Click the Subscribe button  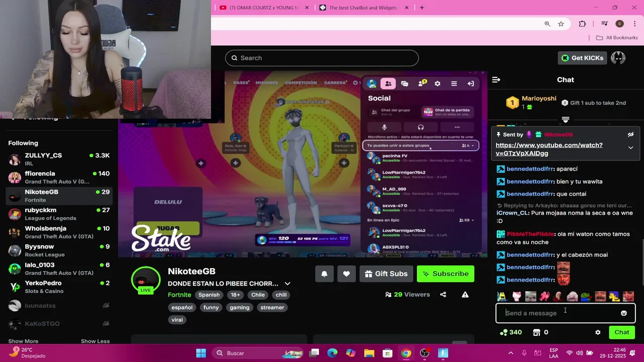tap(445, 274)
